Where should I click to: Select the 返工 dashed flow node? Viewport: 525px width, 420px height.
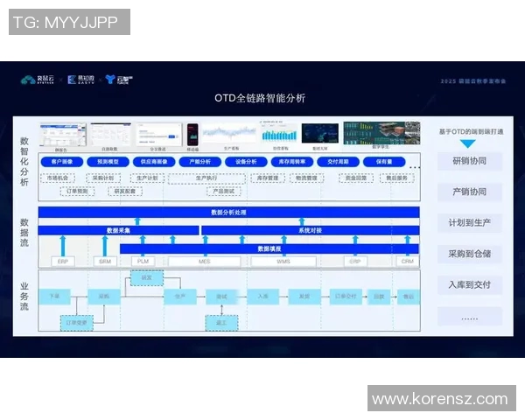point(221,323)
